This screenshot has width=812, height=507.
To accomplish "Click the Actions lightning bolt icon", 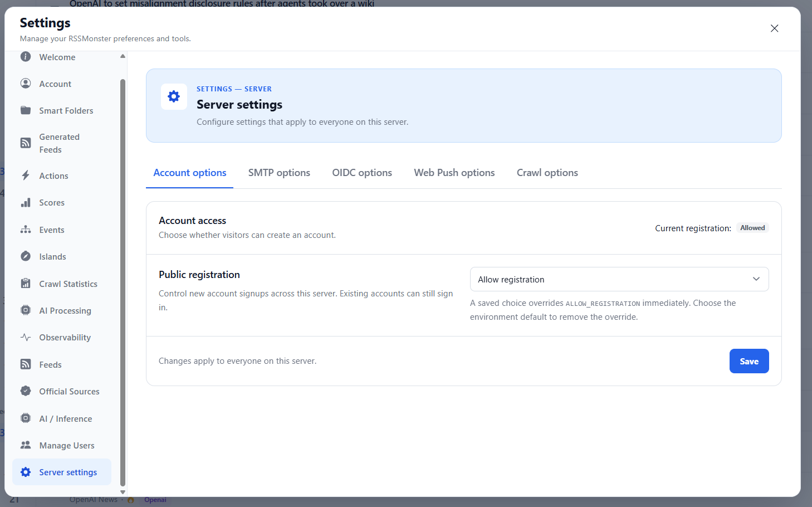I will pyautogui.click(x=26, y=175).
